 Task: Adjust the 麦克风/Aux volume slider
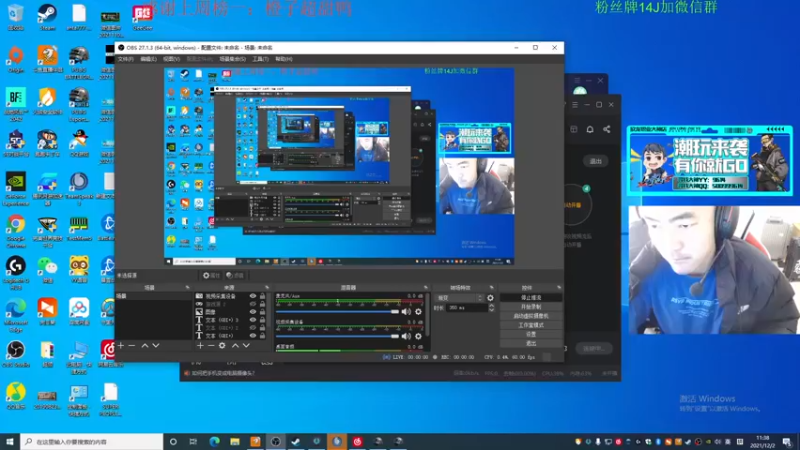[337, 311]
